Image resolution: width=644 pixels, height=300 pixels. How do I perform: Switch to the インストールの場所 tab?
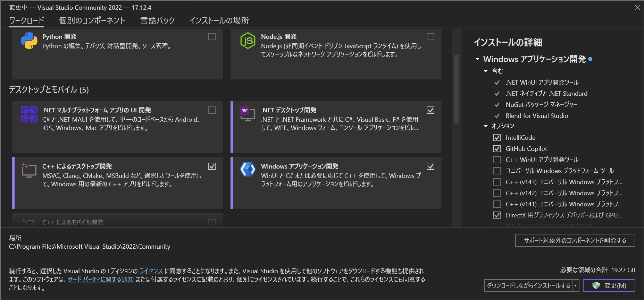tap(219, 20)
